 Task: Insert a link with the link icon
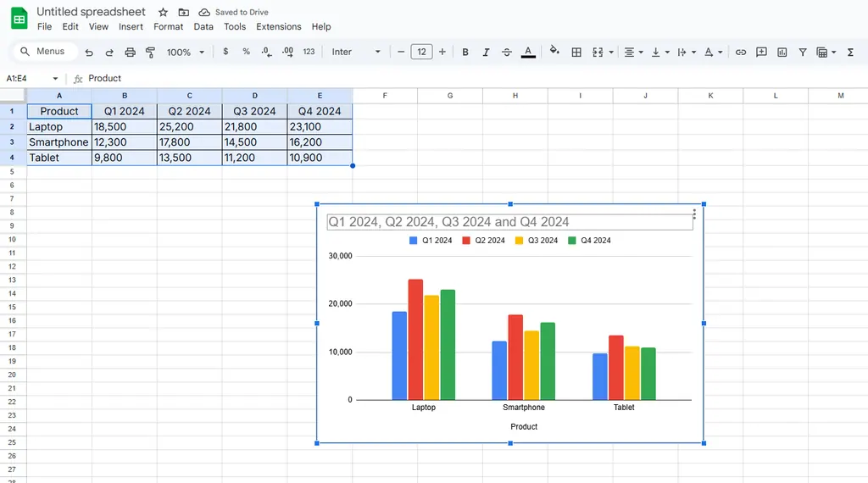(741, 53)
